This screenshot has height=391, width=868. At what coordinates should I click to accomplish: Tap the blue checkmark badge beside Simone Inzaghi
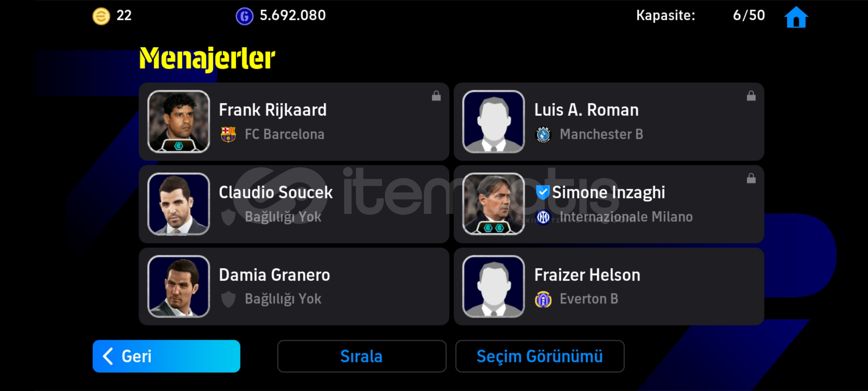pyautogui.click(x=542, y=192)
